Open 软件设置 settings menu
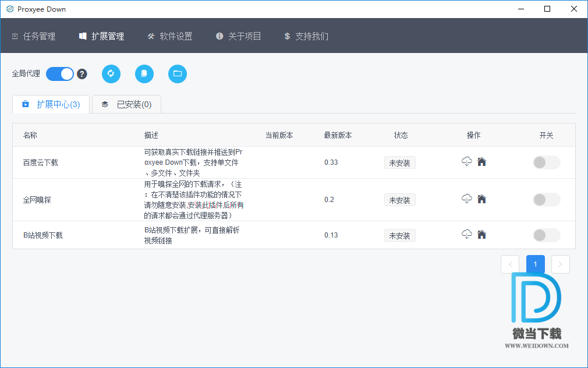The width and height of the screenshot is (588, 368). point(170,36)
